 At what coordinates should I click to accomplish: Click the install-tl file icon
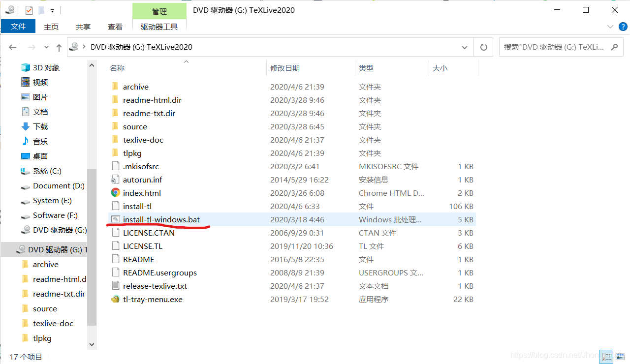tap(115, 206)
